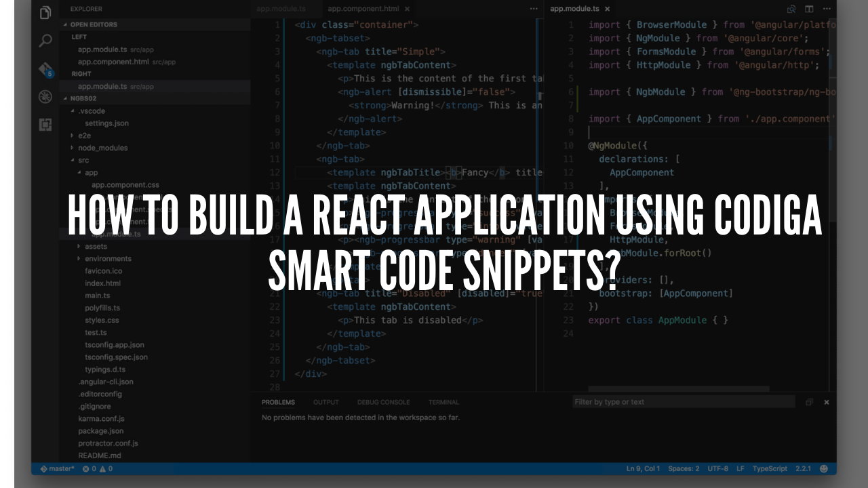This screenshot has height=488, width=868.
Task: Close the bottom Problems panel
Action: (826, 402)
